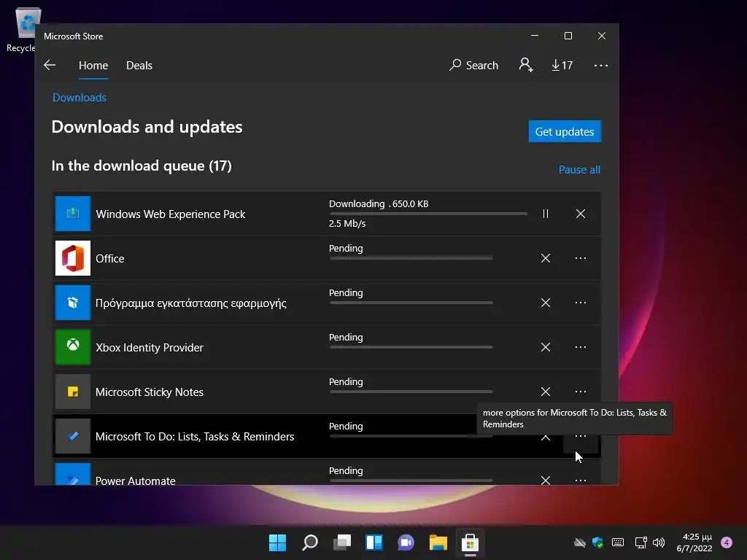Open Windows Security tray icon

tap(598, 542)
